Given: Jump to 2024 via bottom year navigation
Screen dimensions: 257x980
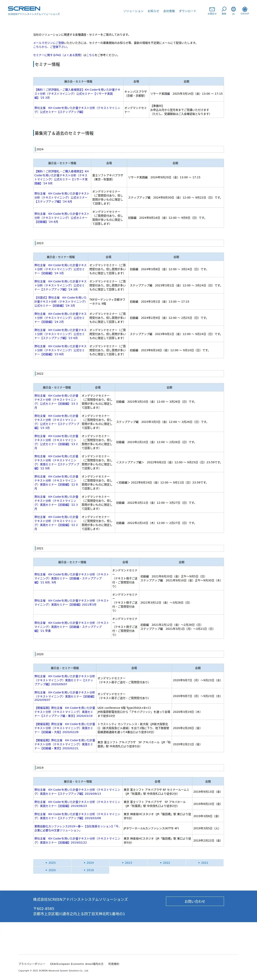Looking at the screenshot, I should (x=90, y=863).
